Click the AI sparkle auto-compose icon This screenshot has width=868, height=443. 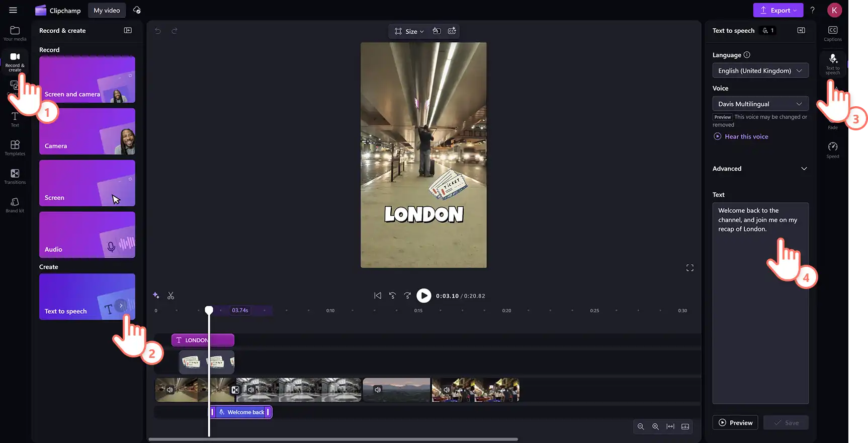click(x=156, y=296)
